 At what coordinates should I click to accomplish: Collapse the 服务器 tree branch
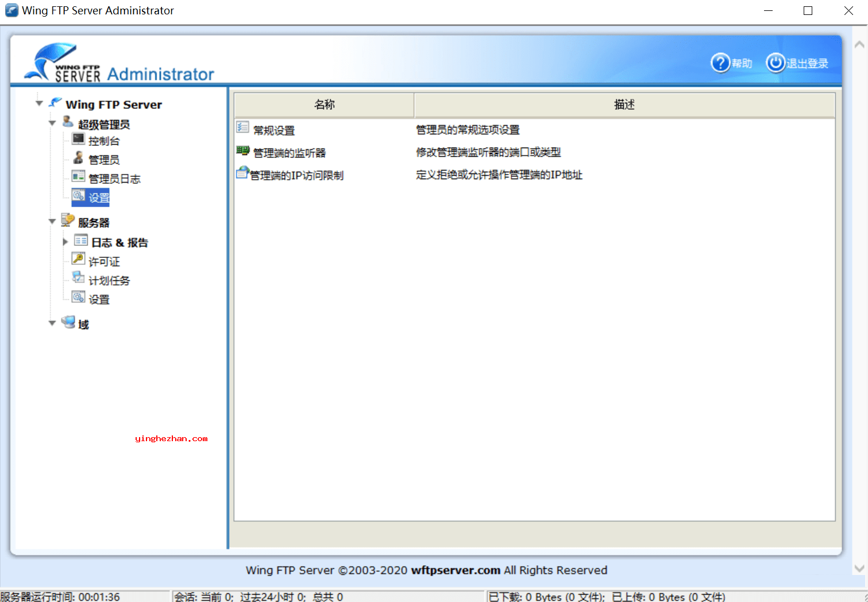pos(52,221)
